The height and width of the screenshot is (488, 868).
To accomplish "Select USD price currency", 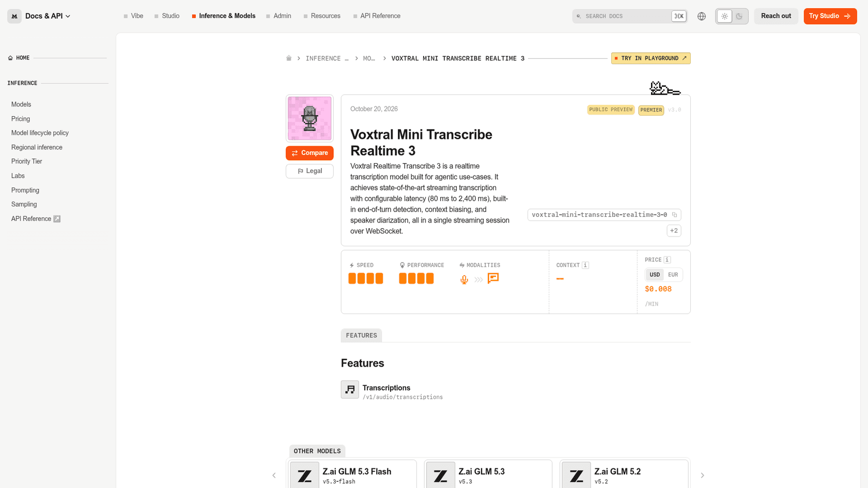I will click(655, 275).
